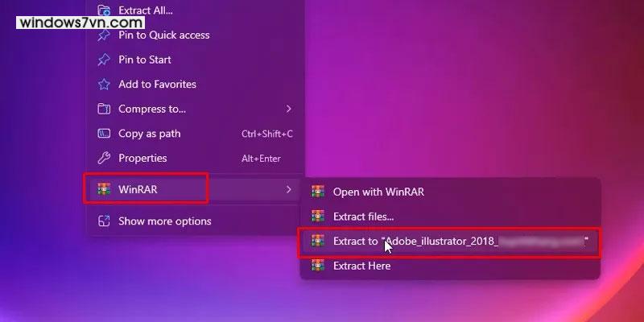644x322 pixels.
Task: Select Open with WinRAR
Action: [x=451, y=192]
